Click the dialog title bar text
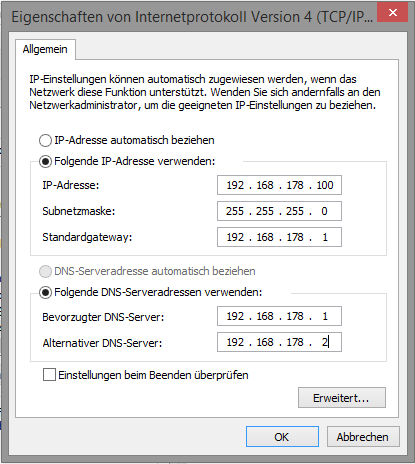Viewport: 415px width, 464px height. [192, 17]
